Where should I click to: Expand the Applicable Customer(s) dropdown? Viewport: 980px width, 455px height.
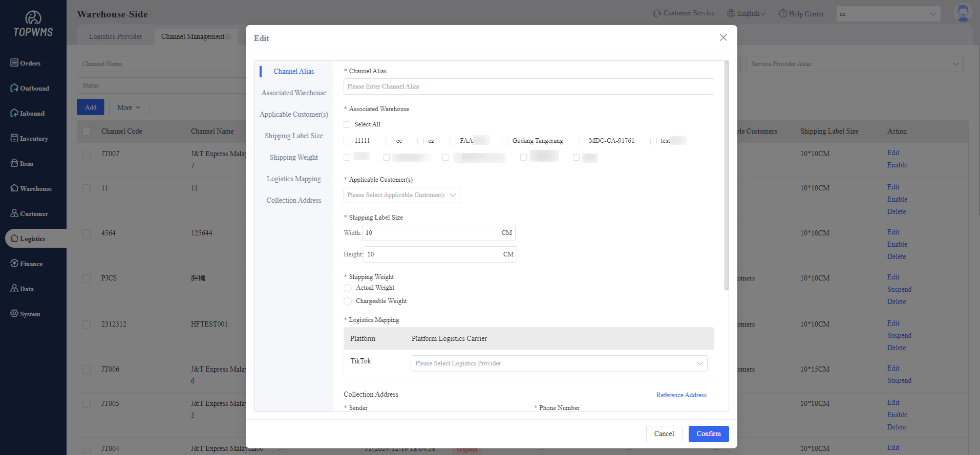tap(401, 195)
